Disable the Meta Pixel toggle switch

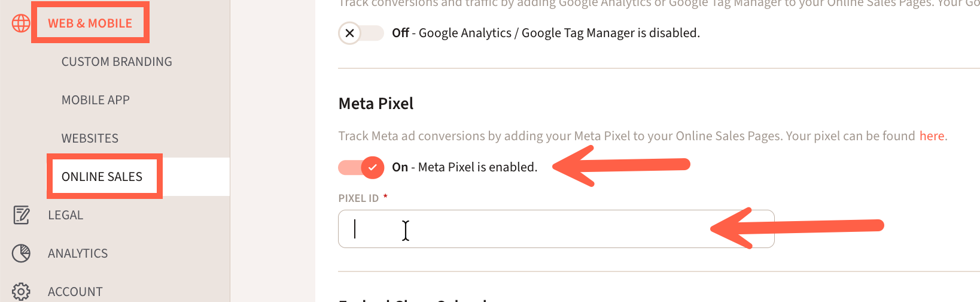pyautogui.click(x=361, y=167)
